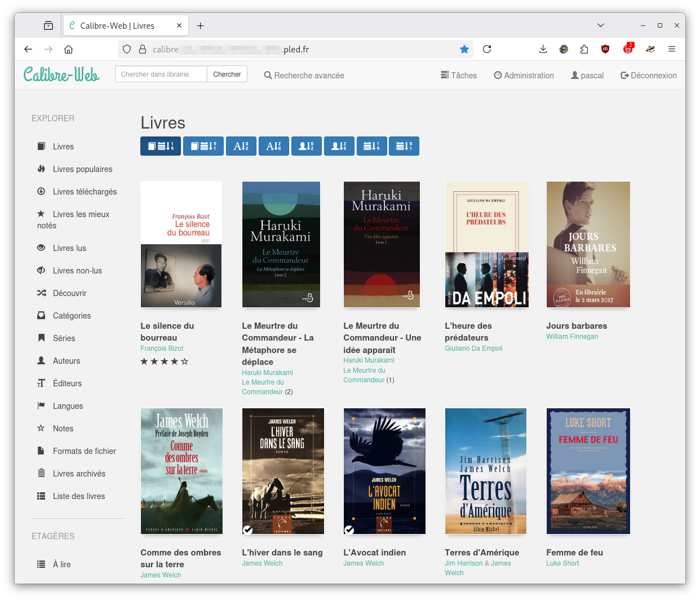Show site security shield info
The height and width of the screenshot is (600, 700).
point(127,49)
